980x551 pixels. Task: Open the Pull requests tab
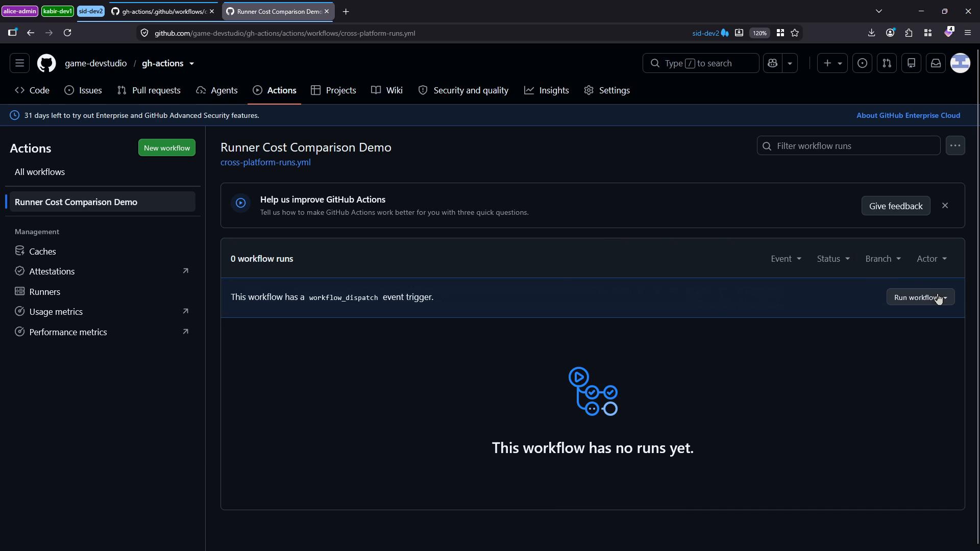pyautogui.click(x=149, y=90)
